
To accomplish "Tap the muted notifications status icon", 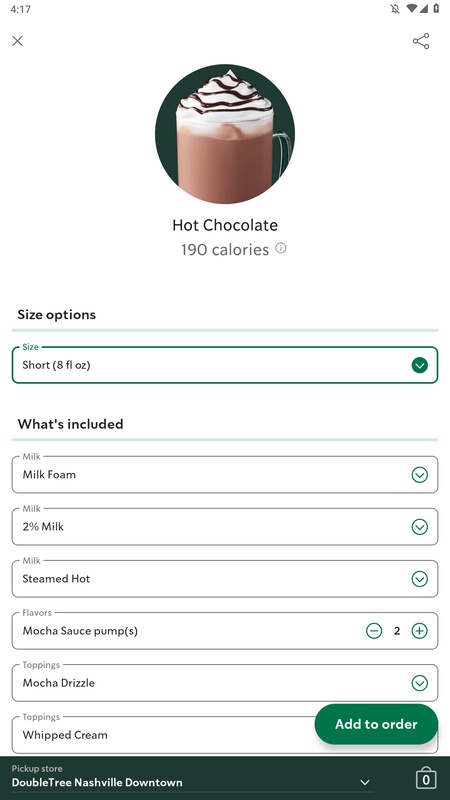I will click(395, 9).
